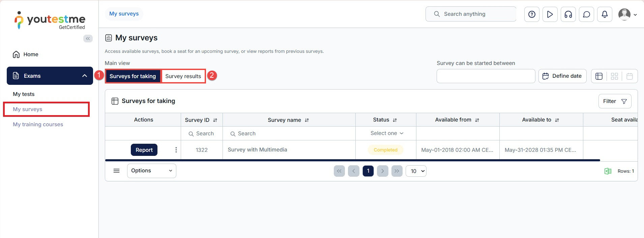The height and width of the screenshot is (238, 644).
Task: Go to next page of results
Action: coord(382,171)
